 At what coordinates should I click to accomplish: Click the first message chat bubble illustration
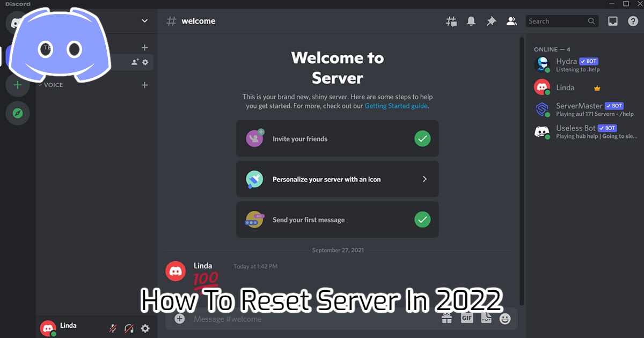pos(255,219)
